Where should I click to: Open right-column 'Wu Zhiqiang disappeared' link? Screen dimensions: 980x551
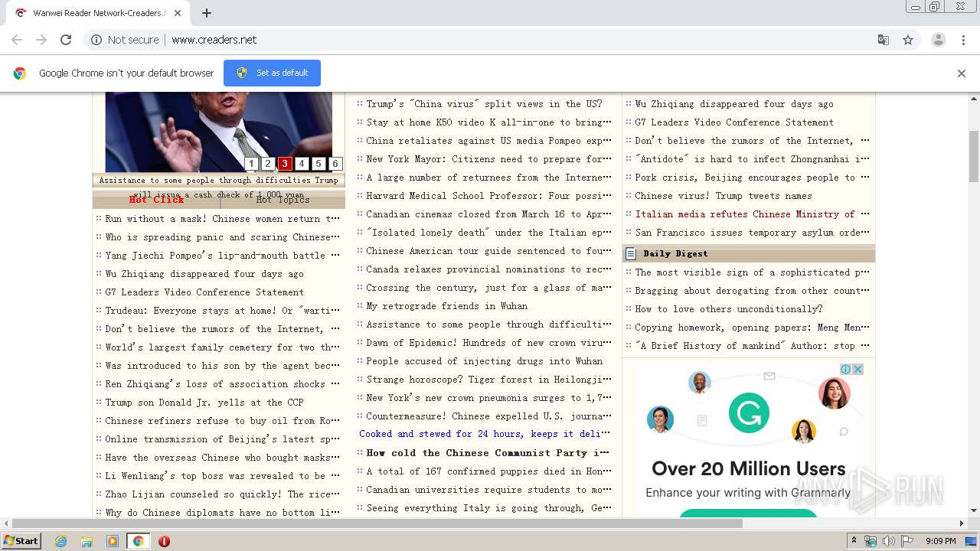[734, 104]
